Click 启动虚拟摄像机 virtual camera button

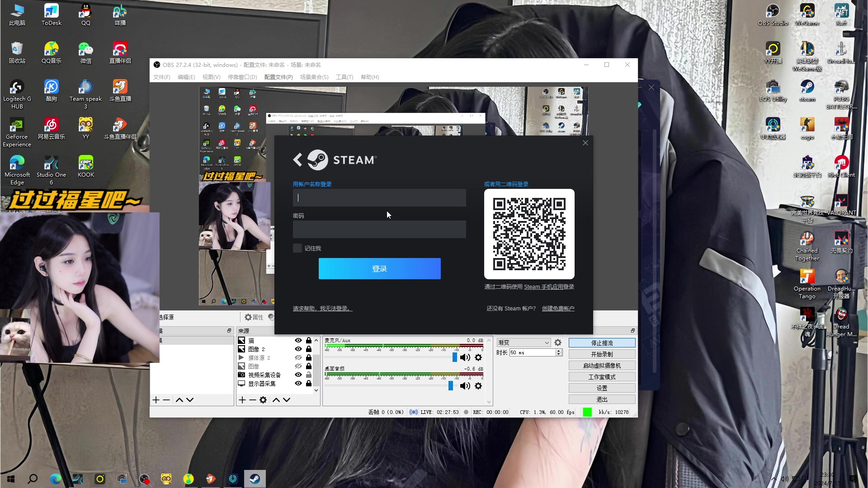pyautogui.click(x=602, y=366)
